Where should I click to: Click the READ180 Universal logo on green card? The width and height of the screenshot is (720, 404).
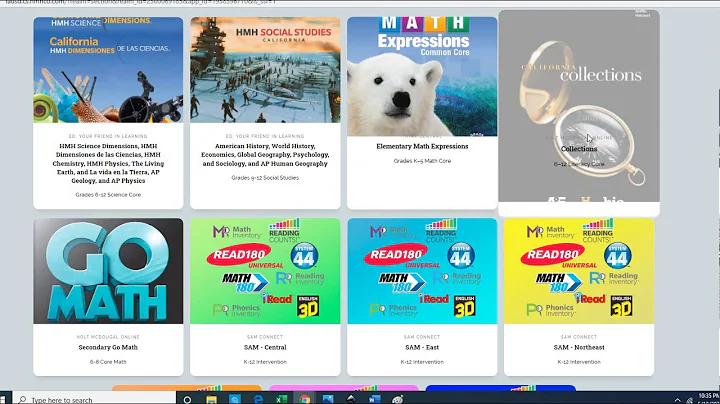(245, 257)
